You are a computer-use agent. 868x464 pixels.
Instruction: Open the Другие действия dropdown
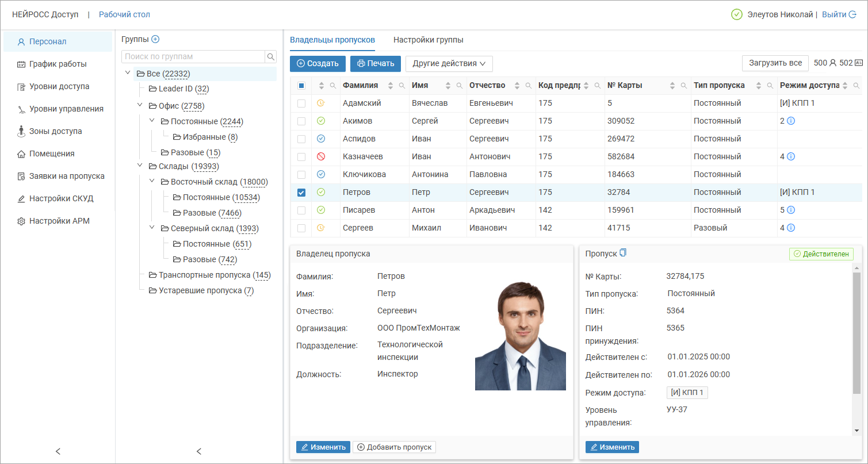[449, 63]
